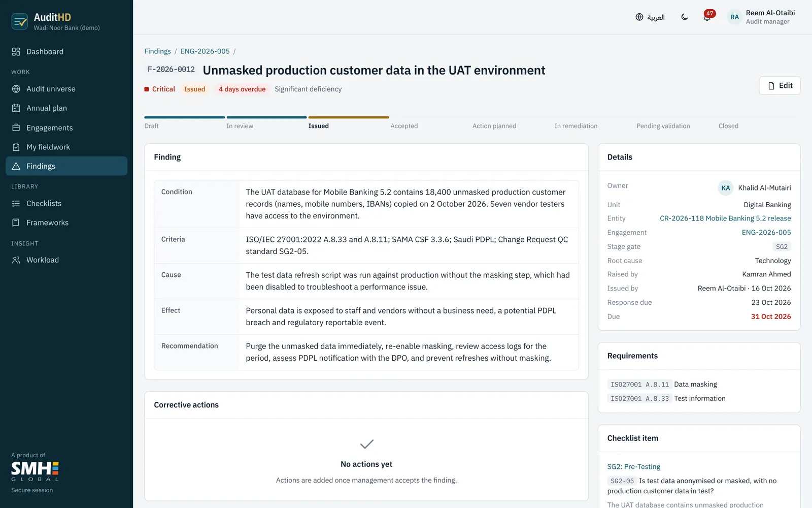The height and width of the screenshot is (508, 812).
Task: Click the Checklists list icon
Action: [x=16, y=203]
